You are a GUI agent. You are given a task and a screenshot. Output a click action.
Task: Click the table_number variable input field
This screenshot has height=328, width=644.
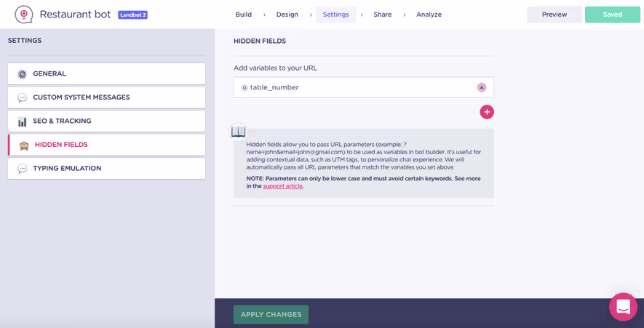coord(364,87)
